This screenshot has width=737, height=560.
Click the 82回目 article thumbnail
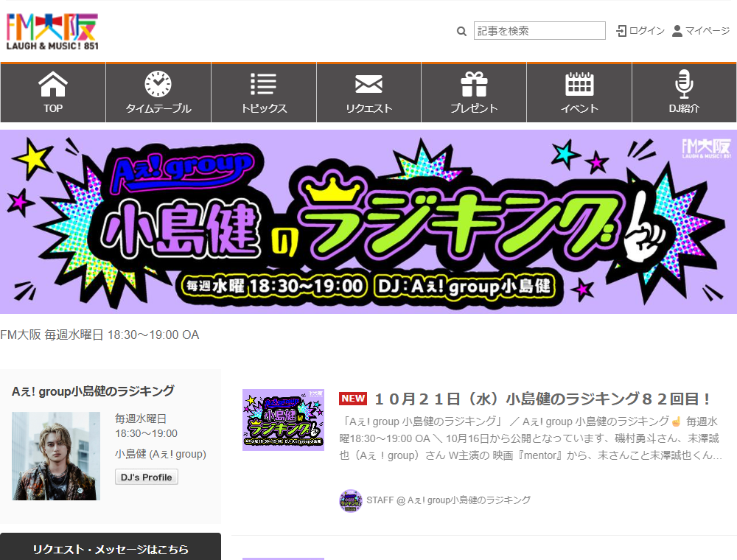pyautogui.click(x=284, y=419)
